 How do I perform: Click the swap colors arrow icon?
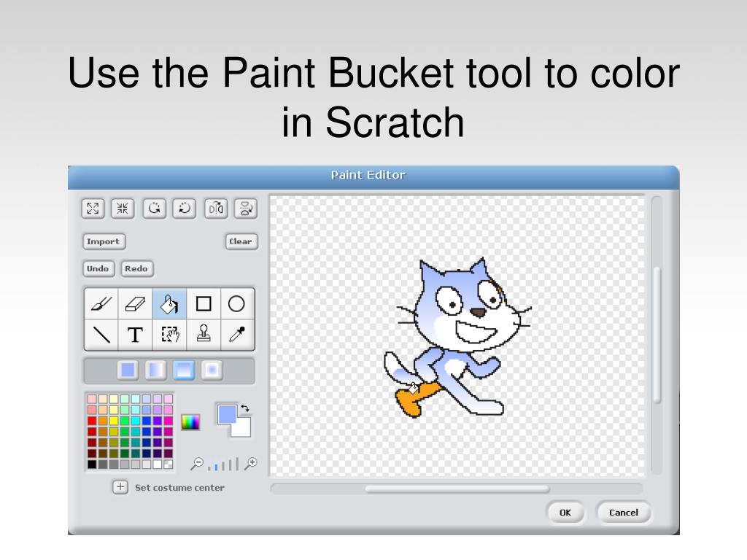click(245, 408)
